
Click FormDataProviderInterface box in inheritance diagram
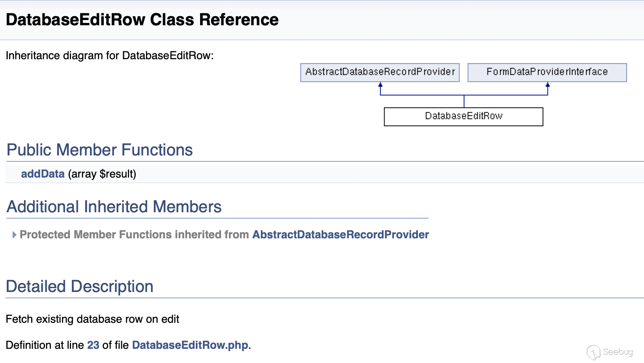547,73
